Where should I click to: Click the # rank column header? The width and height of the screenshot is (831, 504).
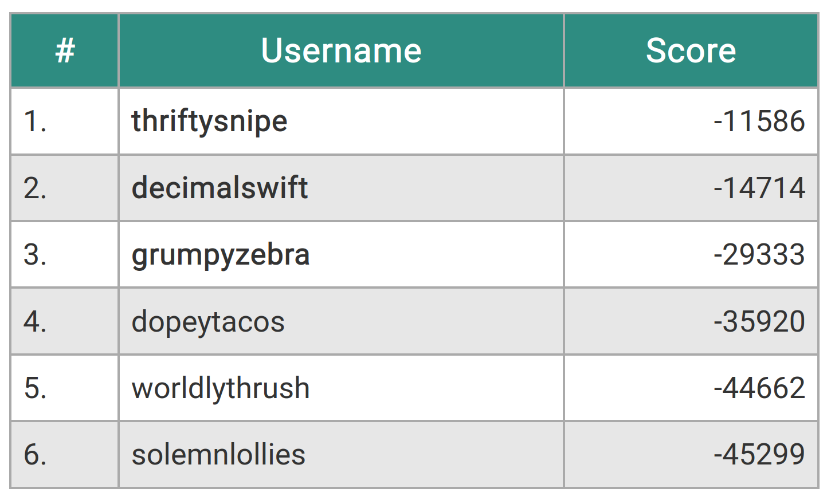[x=65, y=50]
